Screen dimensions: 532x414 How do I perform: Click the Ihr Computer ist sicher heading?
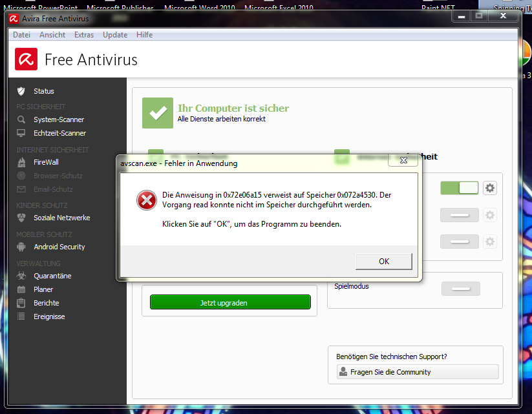click(x=233, y=108)
